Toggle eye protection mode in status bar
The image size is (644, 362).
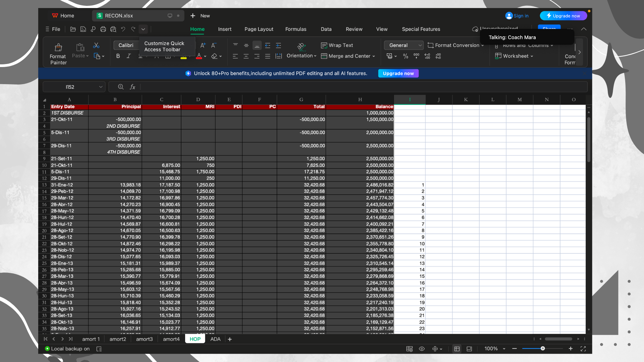tap(422, 349)
